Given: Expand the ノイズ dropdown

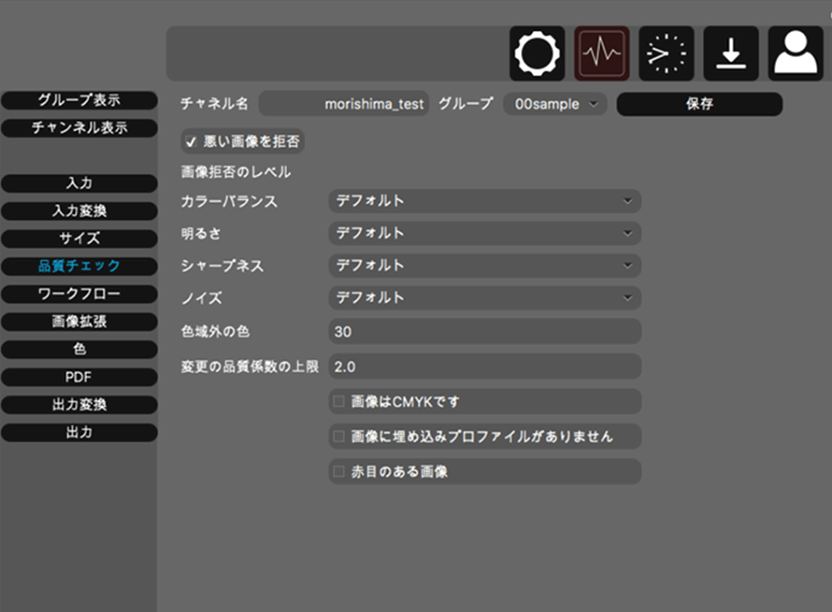Looking at the screenshot, I should click(x=484, y=298).
